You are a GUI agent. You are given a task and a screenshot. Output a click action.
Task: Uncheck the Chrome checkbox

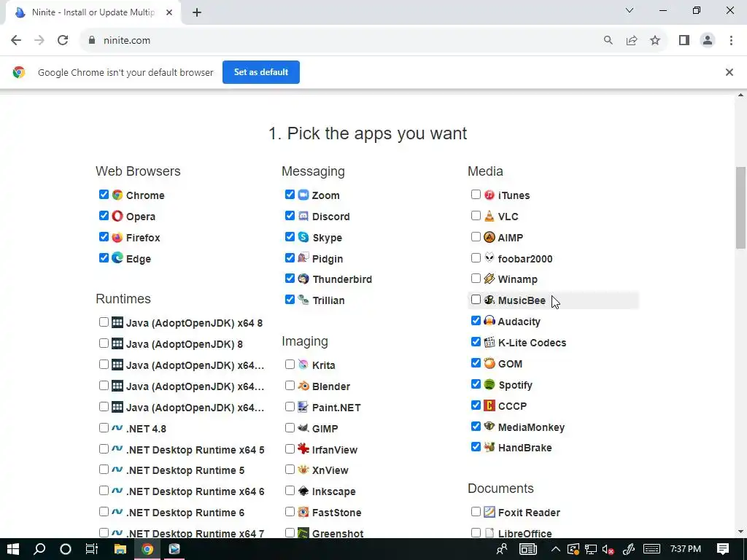[104, 194]
